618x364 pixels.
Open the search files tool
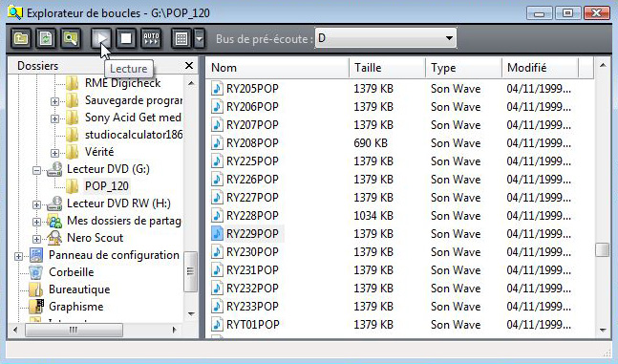(x=71, y=38)
